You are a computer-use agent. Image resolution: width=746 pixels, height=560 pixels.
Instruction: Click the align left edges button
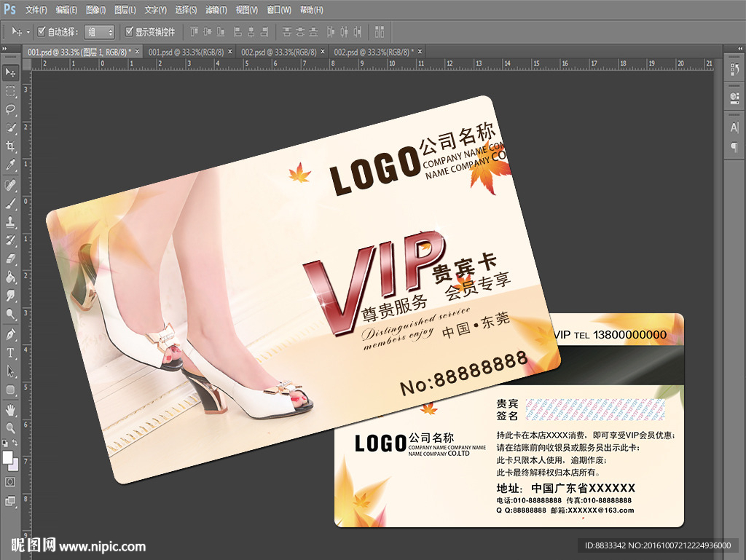tap(238, 32)
